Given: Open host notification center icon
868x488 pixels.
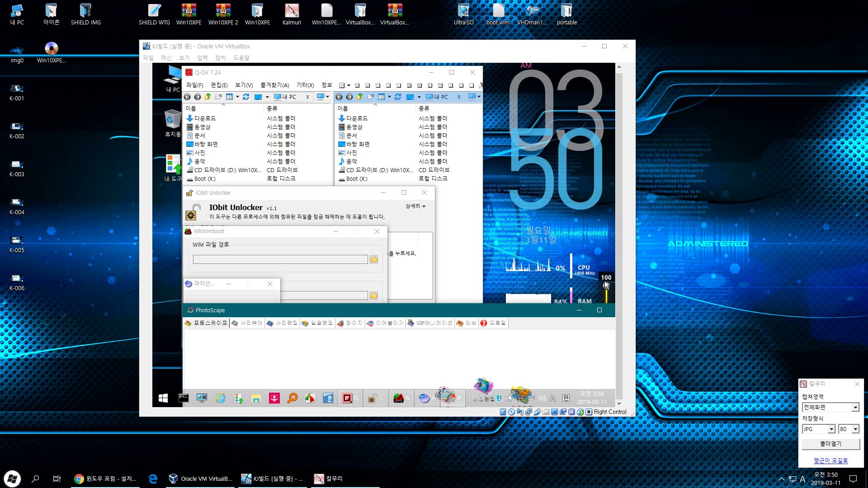Looking at the screenshot, I should click(853, 479).
